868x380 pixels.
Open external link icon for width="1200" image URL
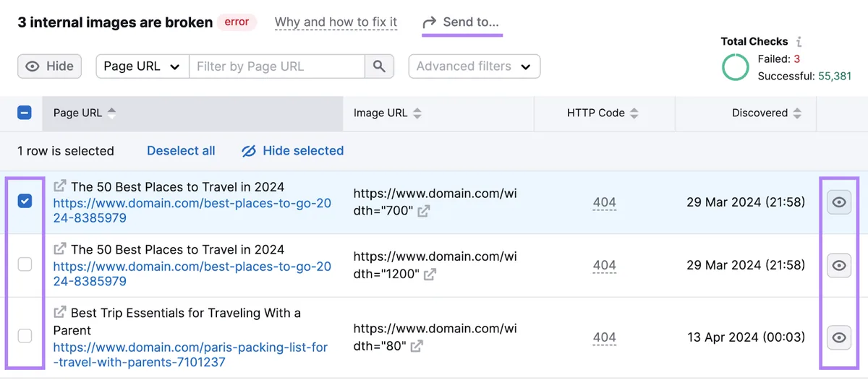pos(430,275)
